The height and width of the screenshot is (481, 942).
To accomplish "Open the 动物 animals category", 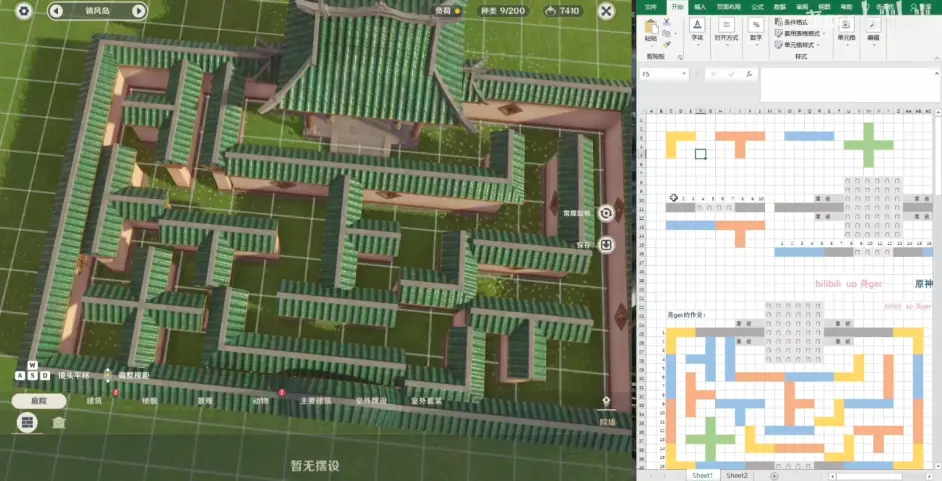I will (260, 401).
